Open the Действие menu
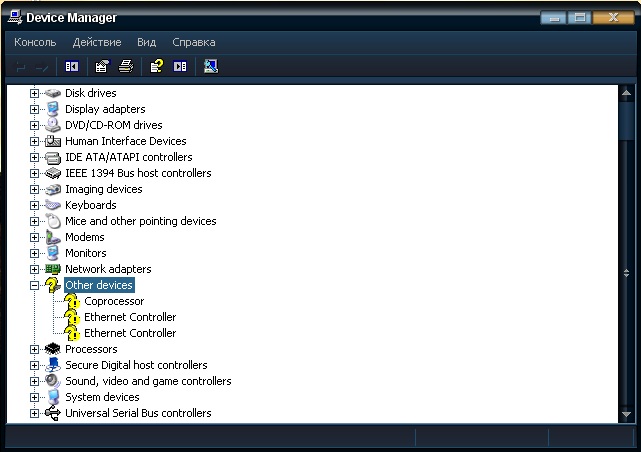This screenshot has height=452, width=641. pyautogui.click(x=97, y=42)
